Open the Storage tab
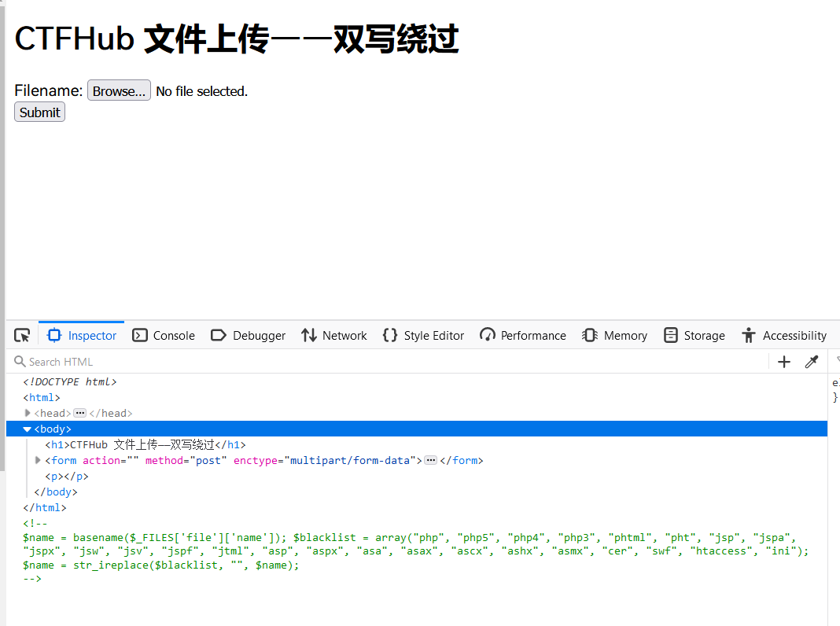The image size is (840, 626). coord(694,336)
